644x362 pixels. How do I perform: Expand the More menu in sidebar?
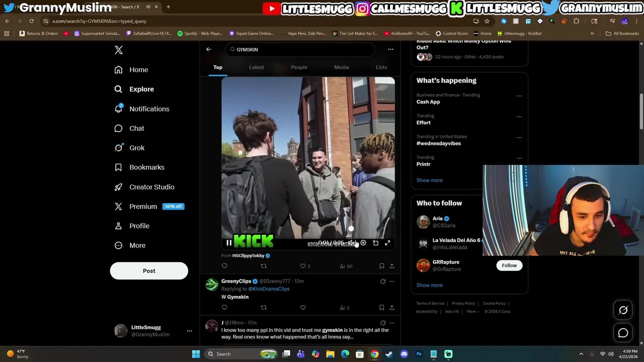click(x=130, y=245)
